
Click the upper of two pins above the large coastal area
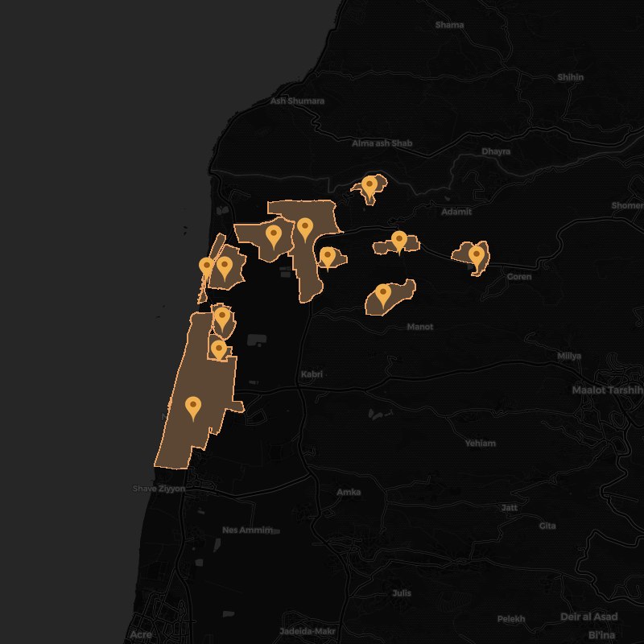222,319
